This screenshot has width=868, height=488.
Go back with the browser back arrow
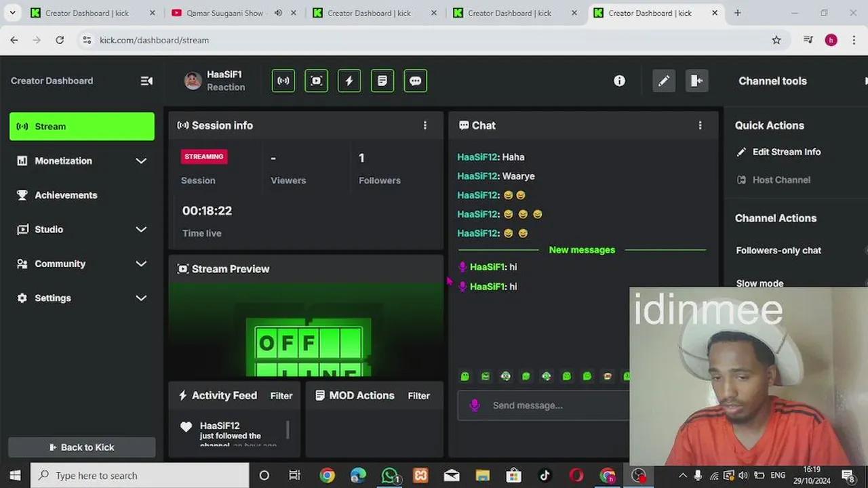[14, 40]
